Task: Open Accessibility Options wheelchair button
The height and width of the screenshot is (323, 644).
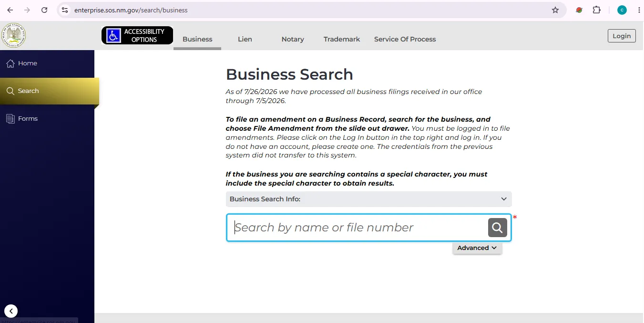Action: point(137,35)
